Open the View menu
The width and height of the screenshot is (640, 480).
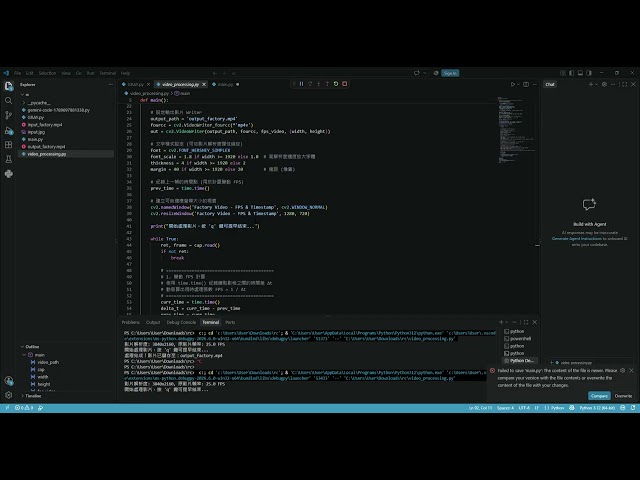[66, 73]
